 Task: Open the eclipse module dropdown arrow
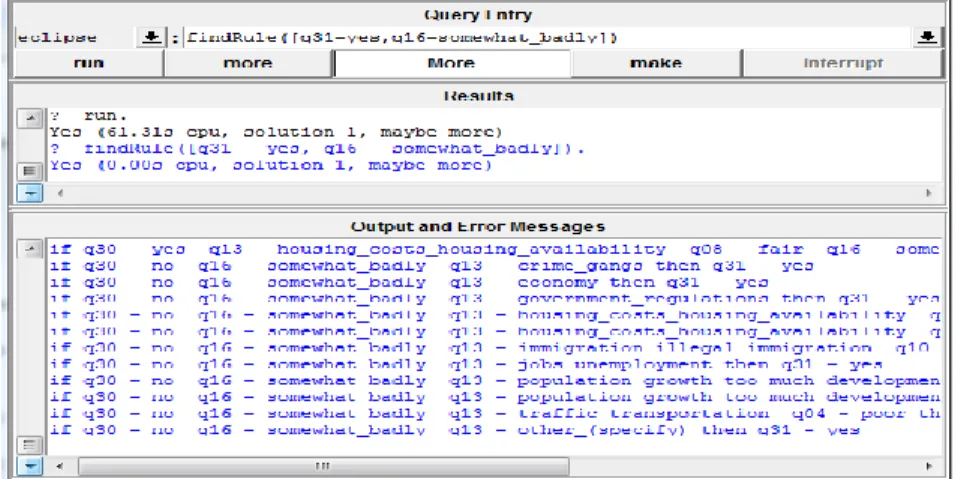pos(151,38)
